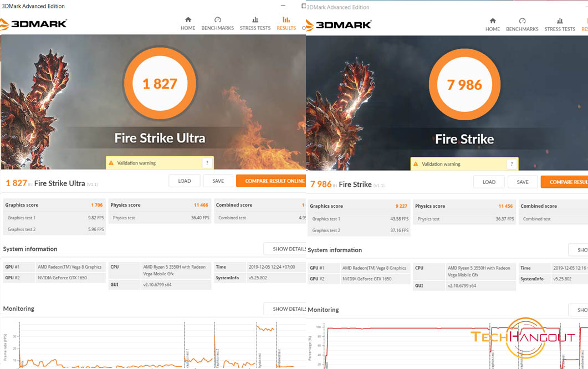Click the 7 986 score circle
Viewport: 588px width, 369px height.
coord(464,84)
